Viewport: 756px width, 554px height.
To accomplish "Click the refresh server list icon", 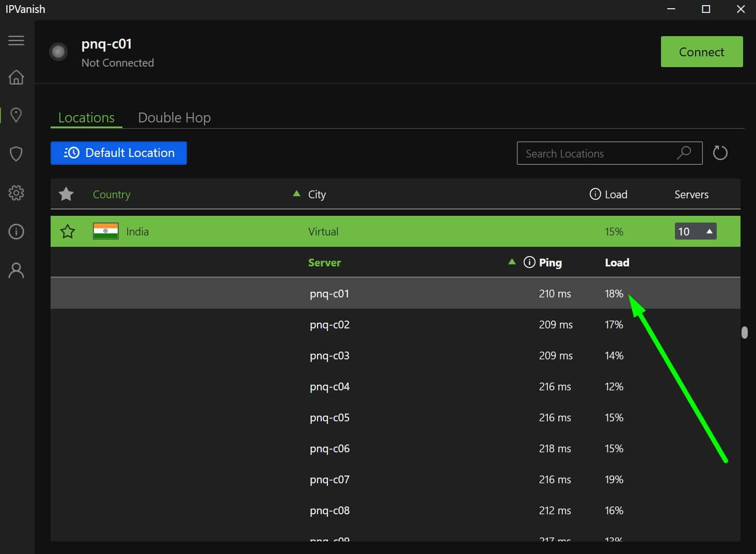I will (x=720, y=153).
